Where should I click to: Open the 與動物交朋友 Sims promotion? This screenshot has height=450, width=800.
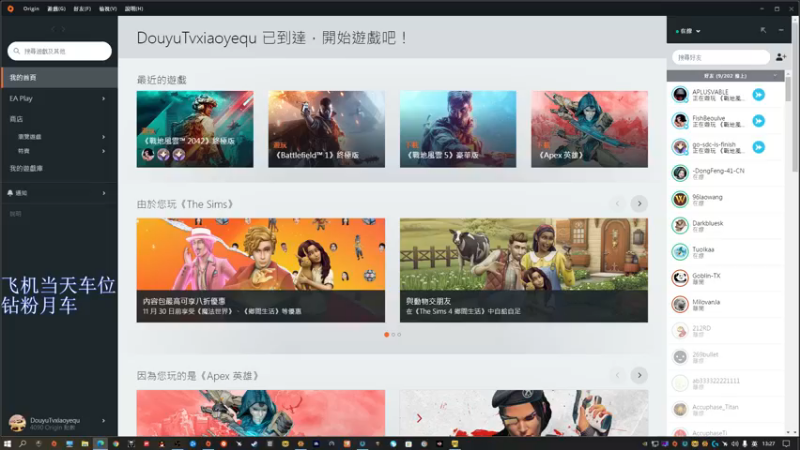point(524,270)
